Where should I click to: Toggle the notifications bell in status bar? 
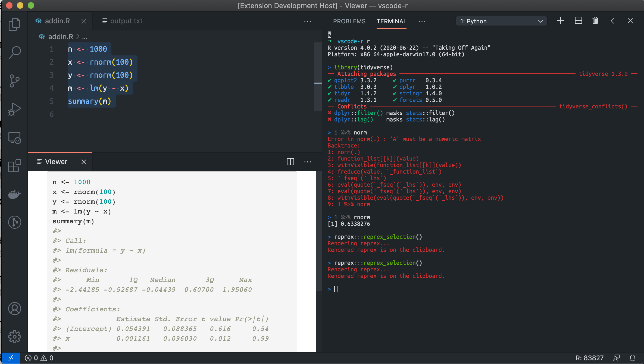point(633,358)
